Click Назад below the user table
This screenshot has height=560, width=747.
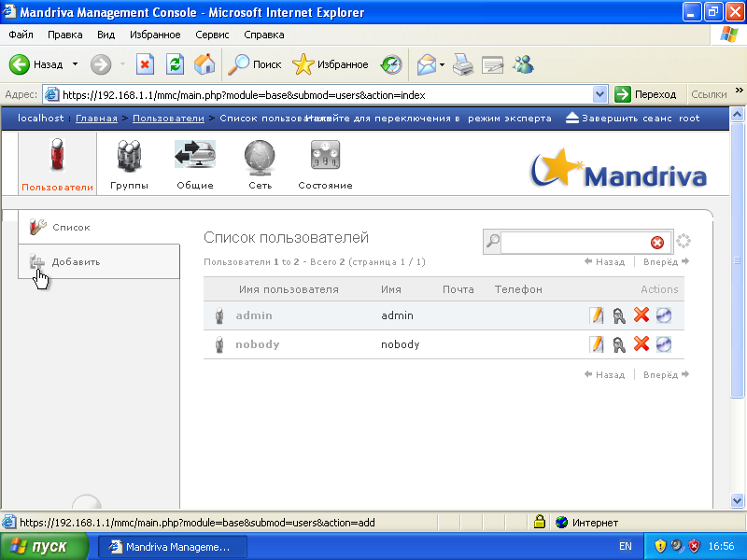604,374
